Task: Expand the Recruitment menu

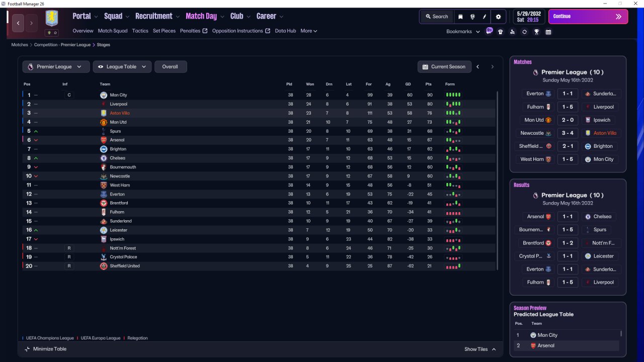Action: pos(157,16)
